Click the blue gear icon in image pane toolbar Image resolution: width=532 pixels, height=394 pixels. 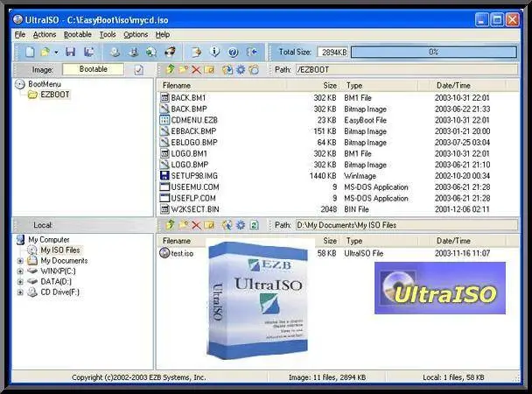click(x=241, y=70)
